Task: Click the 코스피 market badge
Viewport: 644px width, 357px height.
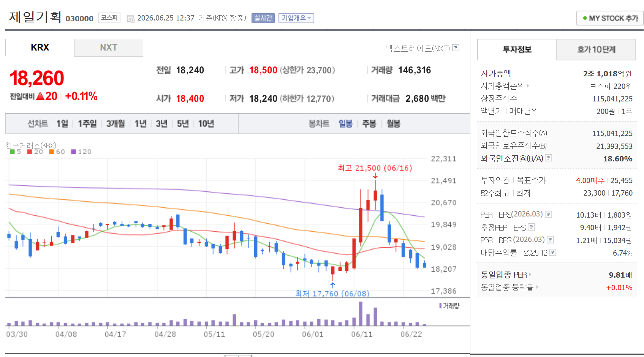Action: tap(109, 18)
